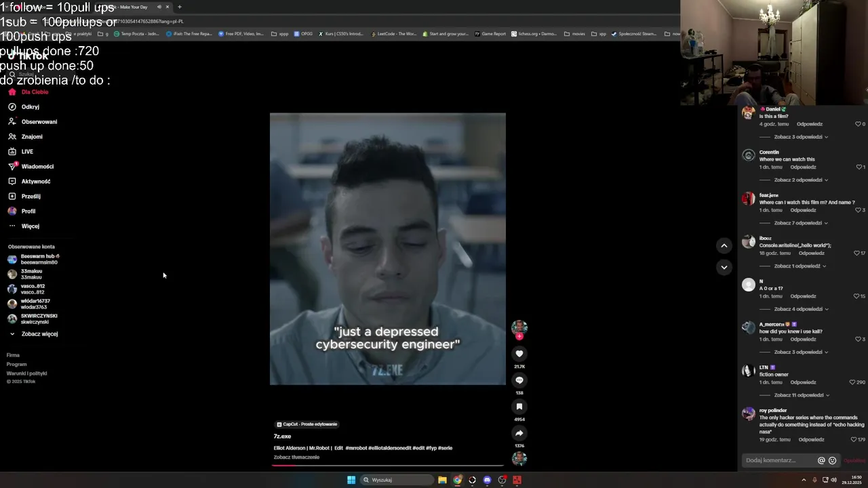Viewport: 868px width, 488px height.
Task: Open creator avatar beside the video
Action: pyautogui.click(x=519, y=327)
